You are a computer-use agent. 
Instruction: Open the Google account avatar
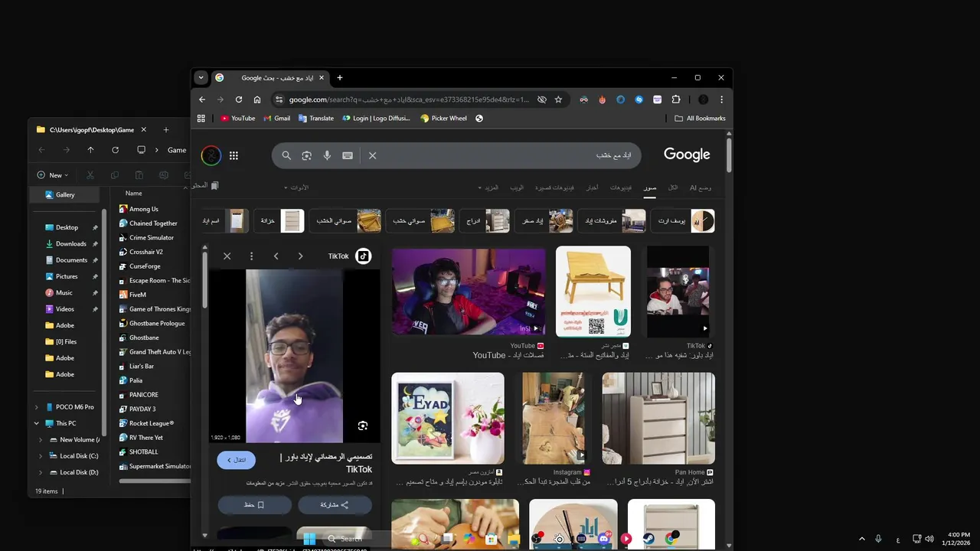211,155
